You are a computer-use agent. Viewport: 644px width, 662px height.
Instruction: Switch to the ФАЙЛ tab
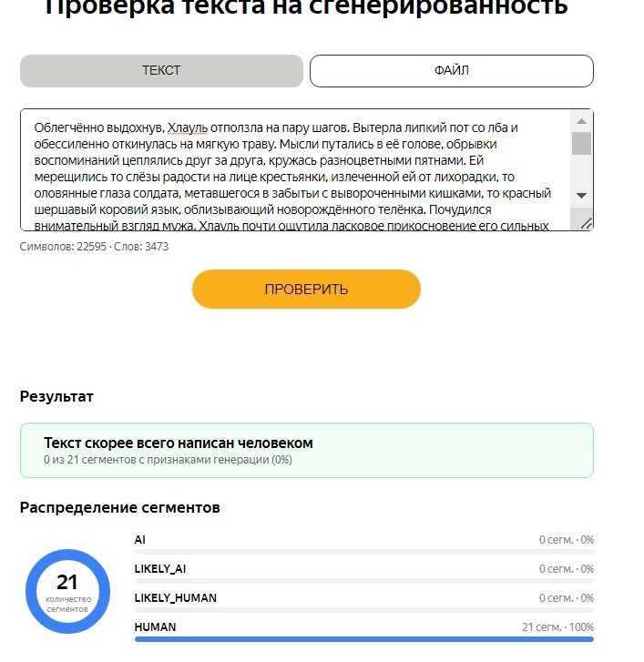(x=452, y=70)
